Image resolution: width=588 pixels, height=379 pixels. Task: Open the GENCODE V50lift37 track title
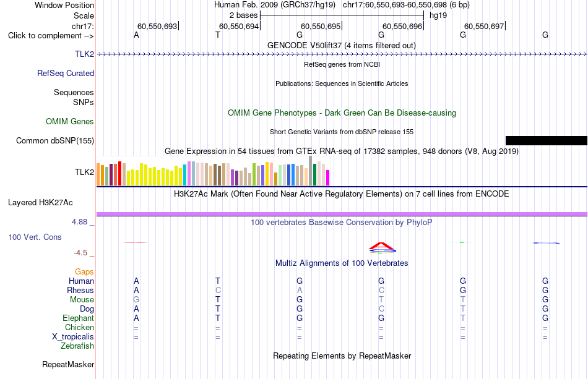(342, 45)
